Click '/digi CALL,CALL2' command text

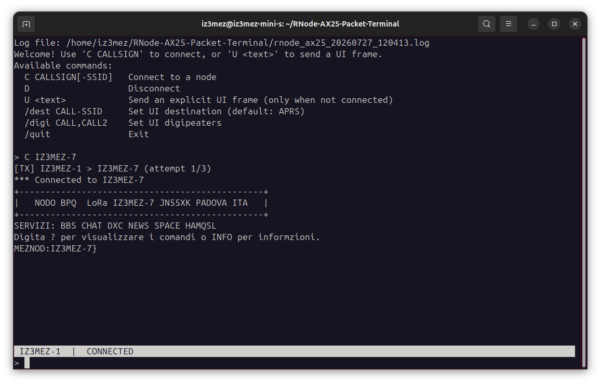(66, 123)
